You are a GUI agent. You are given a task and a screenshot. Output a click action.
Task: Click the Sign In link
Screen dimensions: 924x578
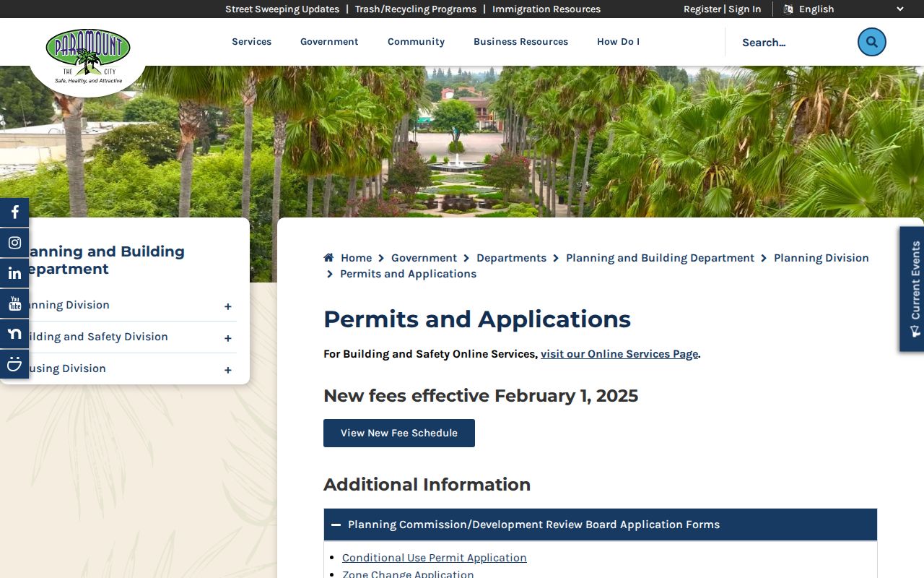(744, 9)
